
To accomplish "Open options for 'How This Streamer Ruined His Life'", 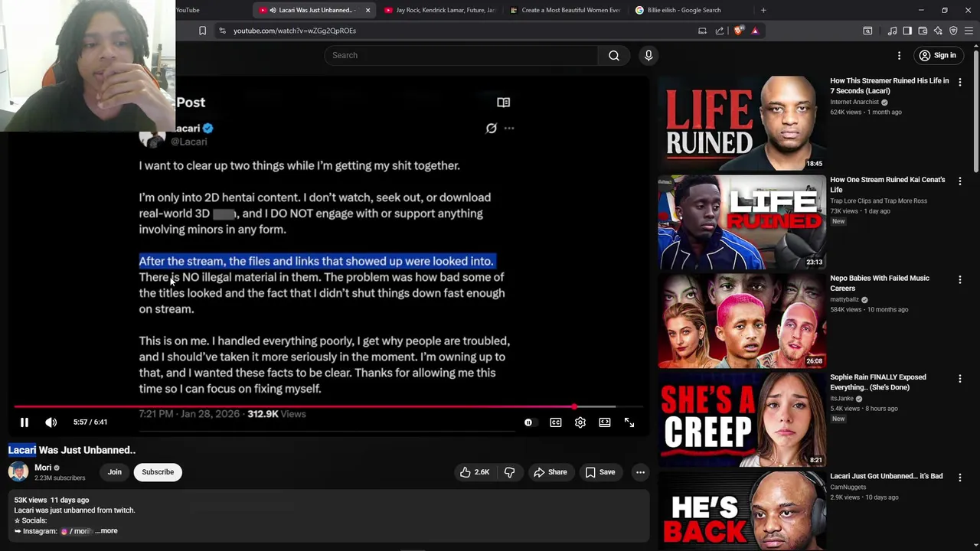I will pyautogui.click(x=959, y=82).
